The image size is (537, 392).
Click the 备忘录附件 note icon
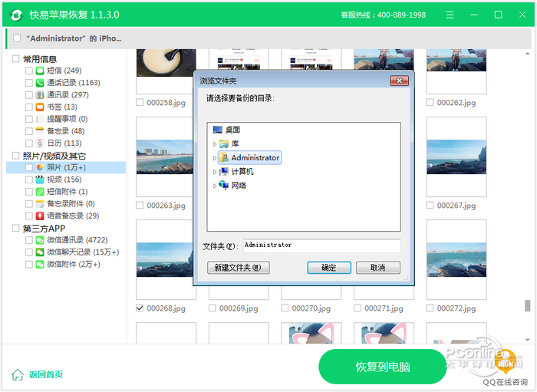point(40,204)
